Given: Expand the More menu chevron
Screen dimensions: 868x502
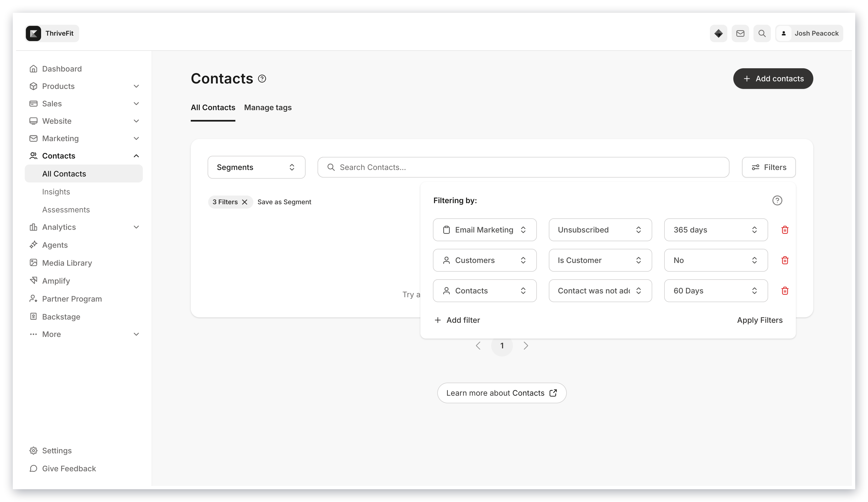Looking at the screenshot, I should pyautogui.click(x=136, y=334).
